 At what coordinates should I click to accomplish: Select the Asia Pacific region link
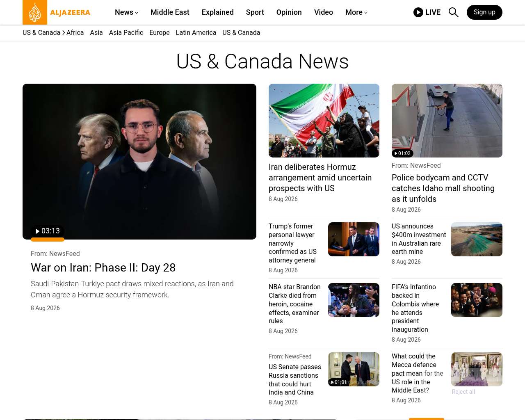point(126,32)
